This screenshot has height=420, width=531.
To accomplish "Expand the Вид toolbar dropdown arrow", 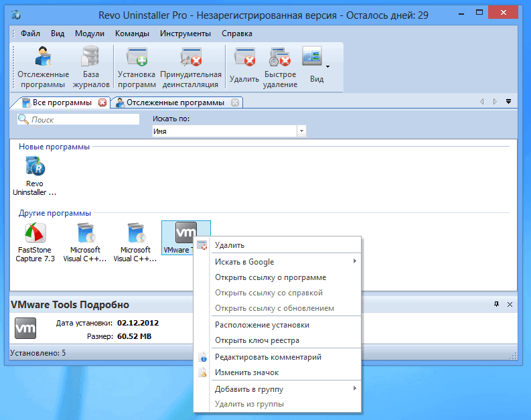I will point(328,67).
